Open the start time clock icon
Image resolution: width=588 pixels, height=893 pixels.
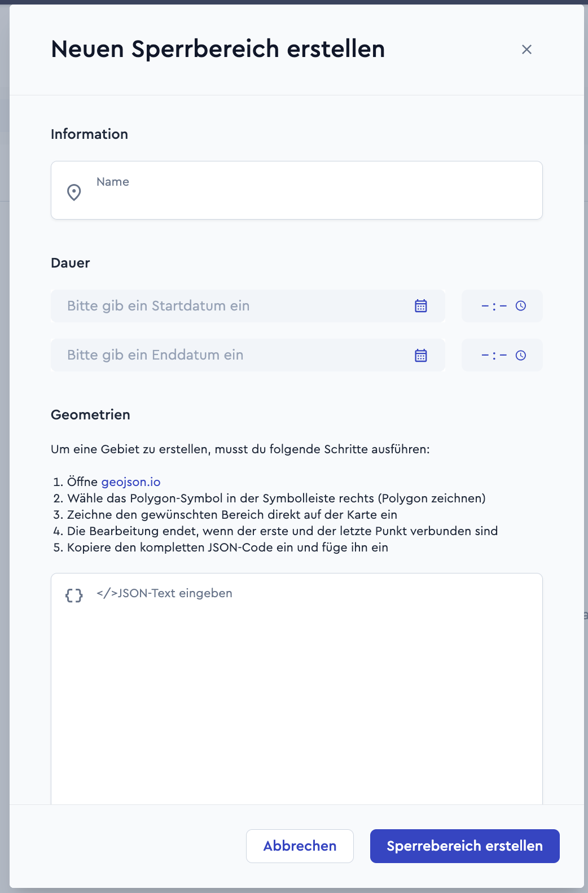tap(521, 306)
